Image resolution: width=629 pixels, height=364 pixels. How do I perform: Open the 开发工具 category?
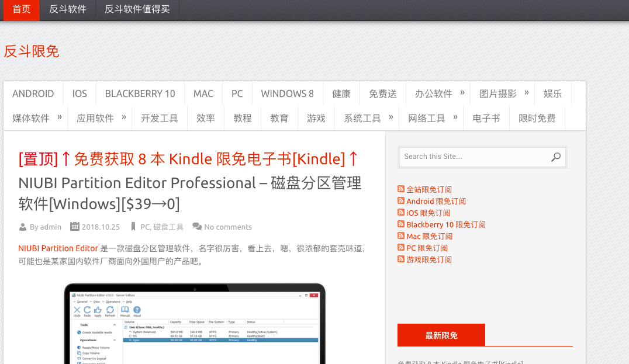click(x=159, y=118)
